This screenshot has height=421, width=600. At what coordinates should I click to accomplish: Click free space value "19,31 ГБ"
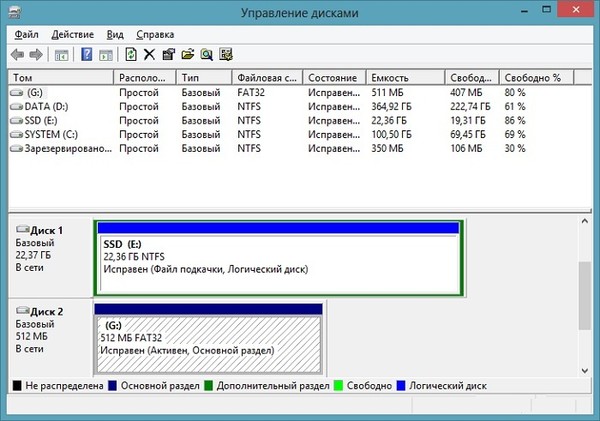pyautogui.click(x=468, y=121)
